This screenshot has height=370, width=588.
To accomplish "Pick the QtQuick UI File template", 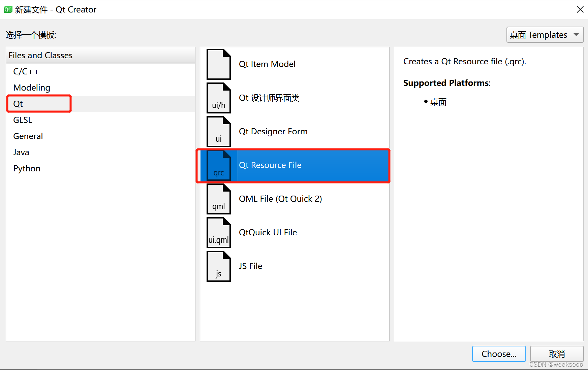I will tap(295, 233).
